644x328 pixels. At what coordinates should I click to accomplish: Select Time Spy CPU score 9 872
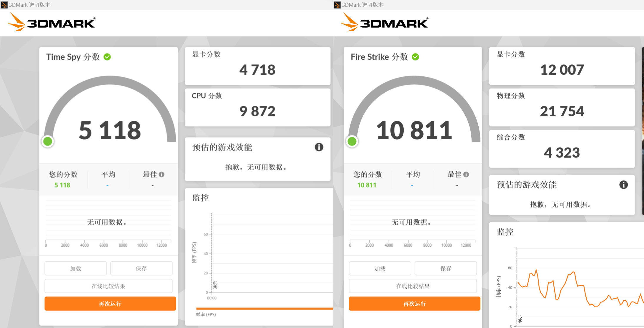[x=257, y=111]
